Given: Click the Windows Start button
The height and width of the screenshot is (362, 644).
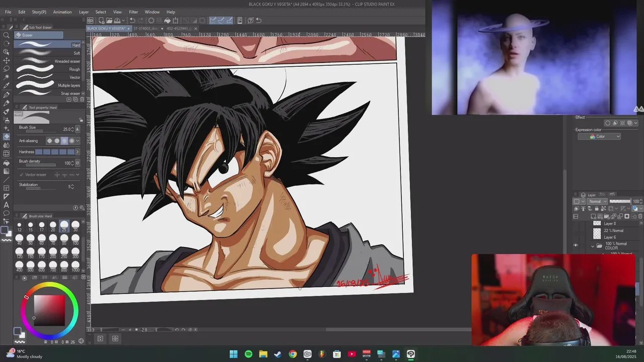Looking at the screenshot, I should click(x=233, y=354).
